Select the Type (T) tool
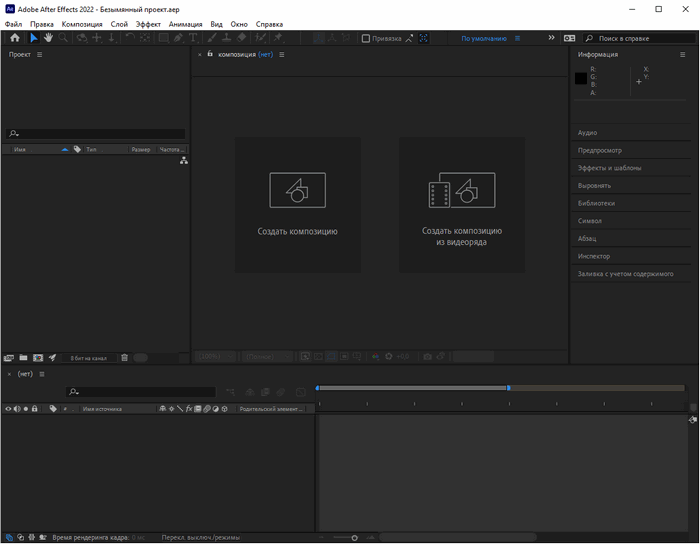700x544 pixels. click(x=193, y=38)
